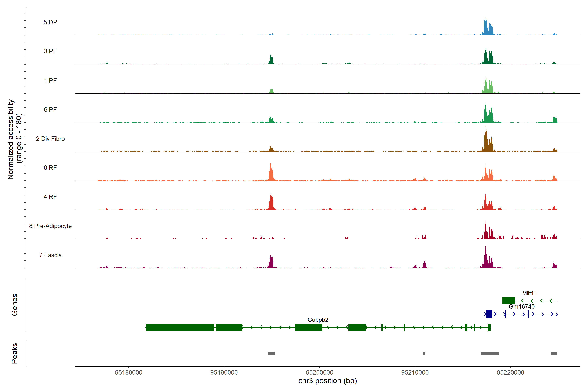
Task: Click the Gabpb2 gene label
Action: pos(318,320)
